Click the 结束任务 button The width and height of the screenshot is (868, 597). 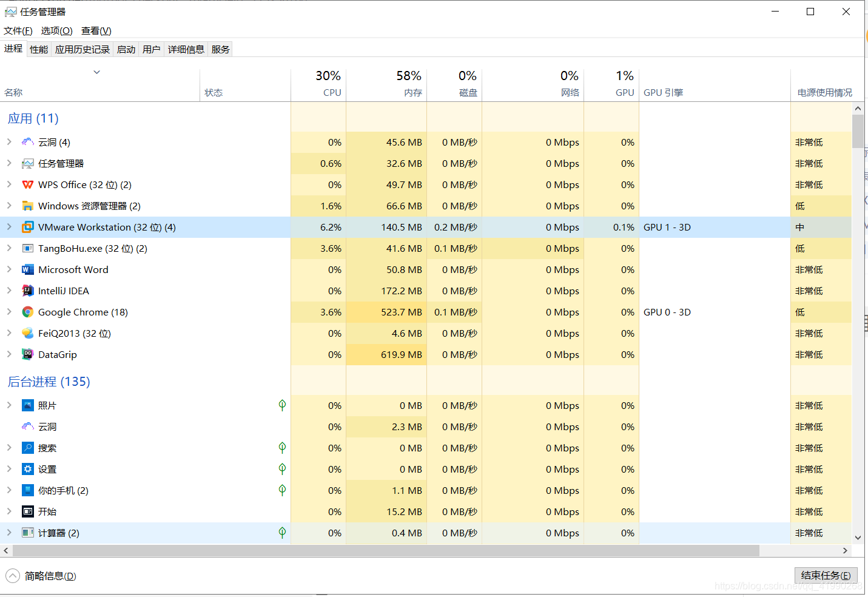(826, 575)
